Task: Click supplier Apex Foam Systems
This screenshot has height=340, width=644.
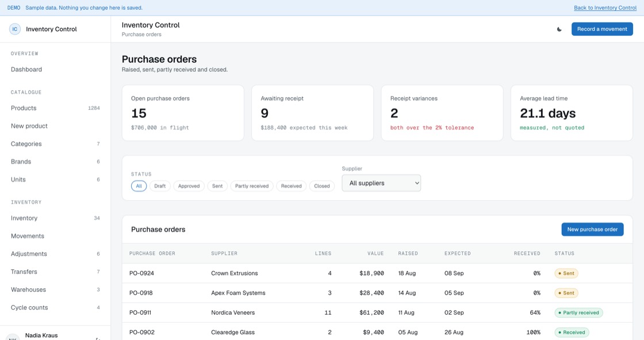Action: 238,293
